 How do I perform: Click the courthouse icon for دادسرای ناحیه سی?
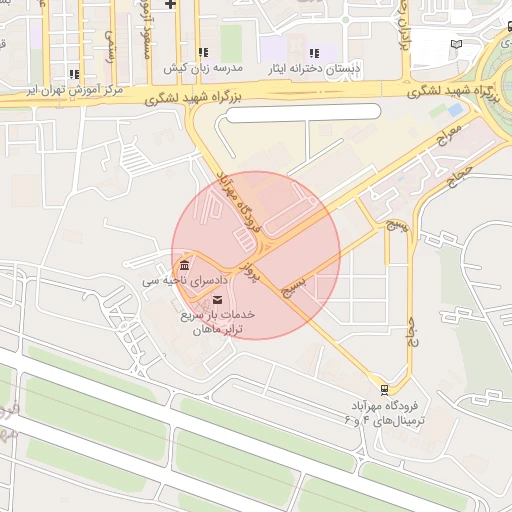click(x=184, y=266)
